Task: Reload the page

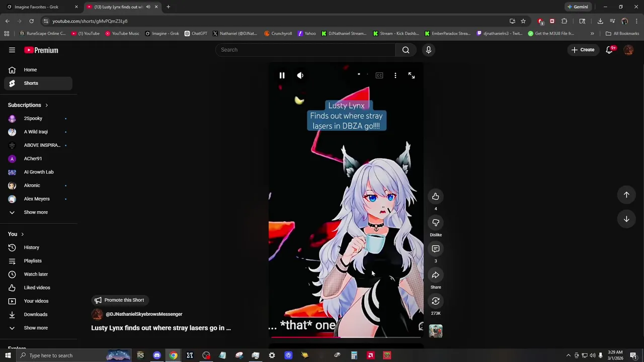Action: click(31, 21)
